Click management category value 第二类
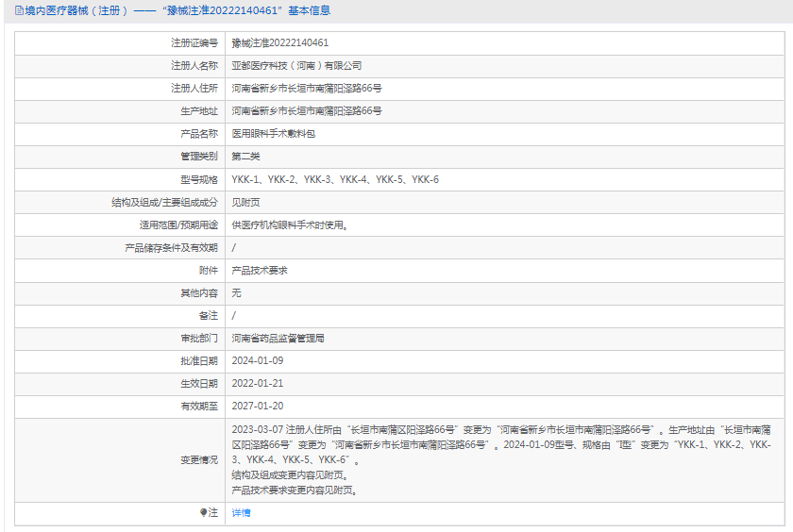The height and width of the screenshot is (532, 793). (x=246, y=157)
